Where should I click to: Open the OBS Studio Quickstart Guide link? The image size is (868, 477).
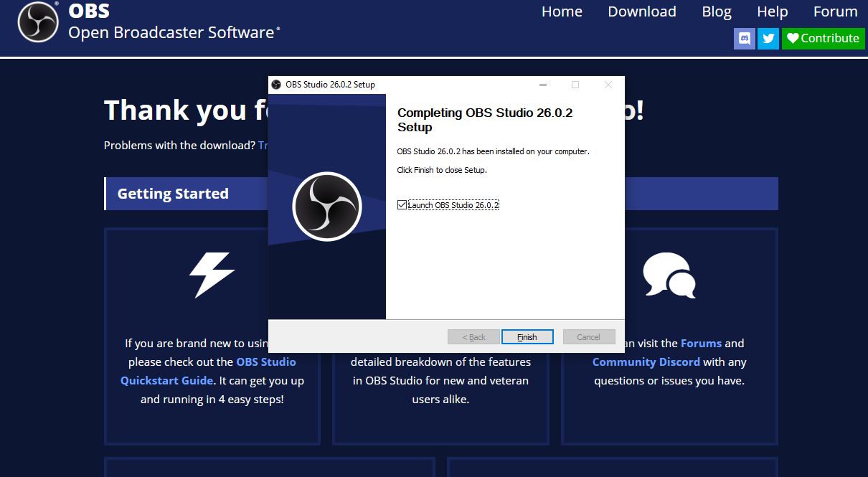click(x=208, y=371)
